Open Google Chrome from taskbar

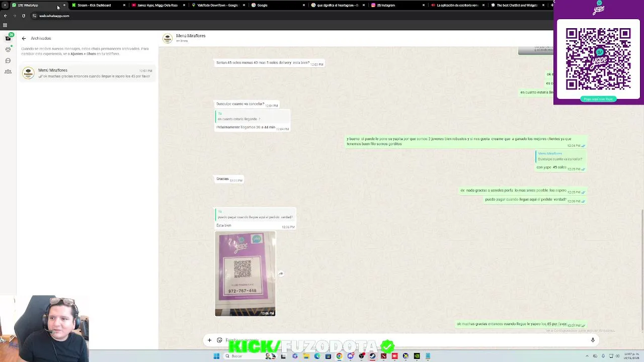click(339, 356)
